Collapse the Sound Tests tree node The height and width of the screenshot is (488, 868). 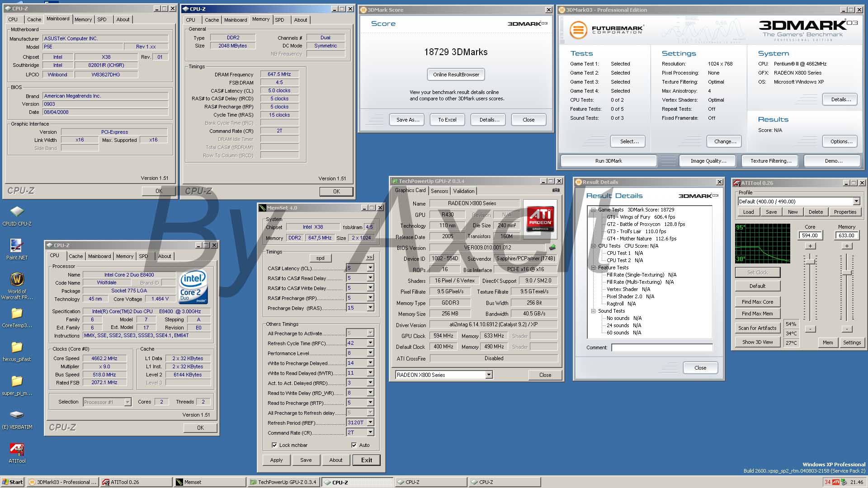[593, 311]
